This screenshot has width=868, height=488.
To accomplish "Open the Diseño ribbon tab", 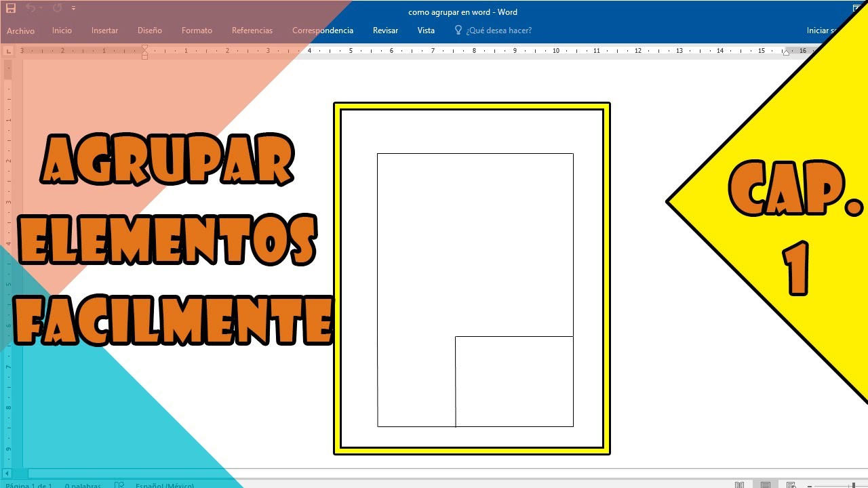I will (150, 30).
